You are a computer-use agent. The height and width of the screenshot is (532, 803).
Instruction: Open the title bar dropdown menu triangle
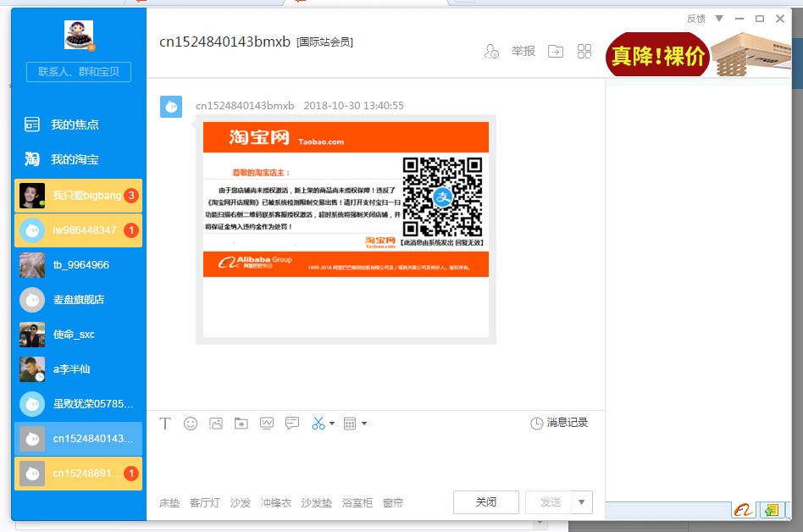719,19
